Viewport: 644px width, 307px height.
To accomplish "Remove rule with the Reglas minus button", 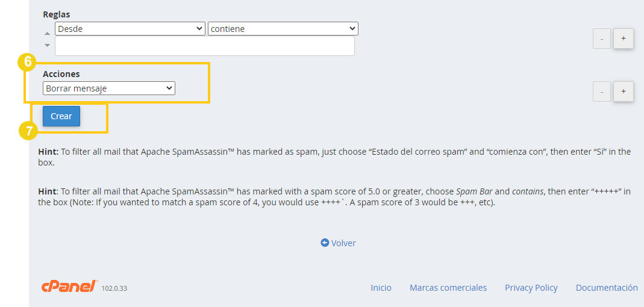I will pos(602,39).
